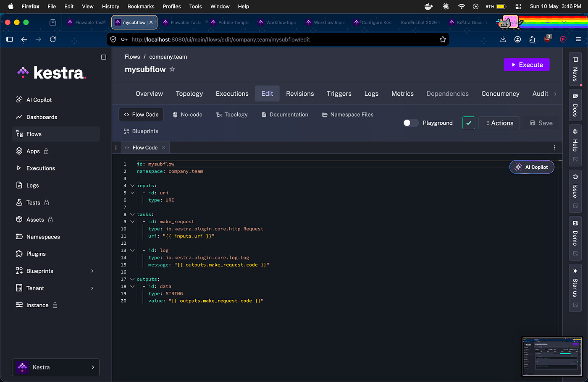Image resolution: width=588 pixels, height=382 pixels.
Task: Open Plugins in the sidebar
Action: (x=56, y=254)
